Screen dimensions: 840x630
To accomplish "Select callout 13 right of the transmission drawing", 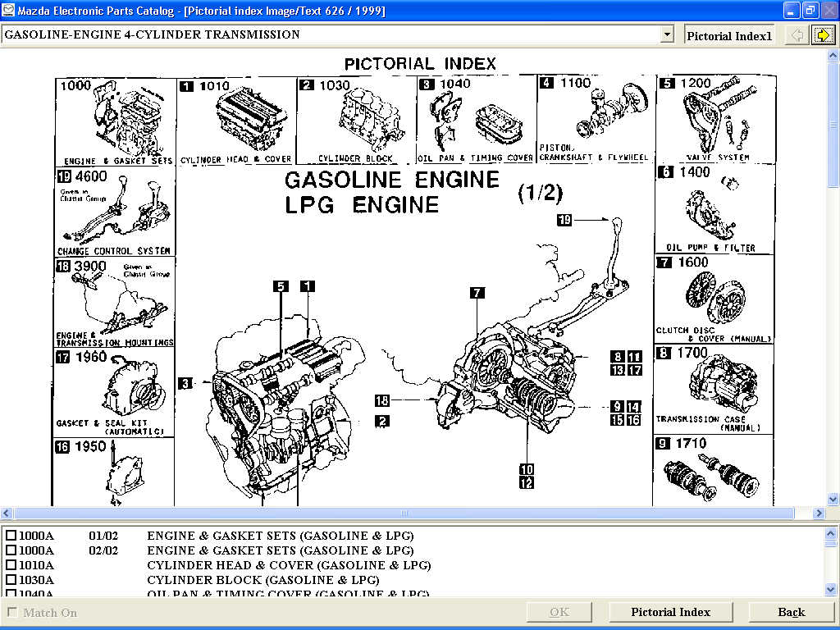I will click(x=618, y=370).
